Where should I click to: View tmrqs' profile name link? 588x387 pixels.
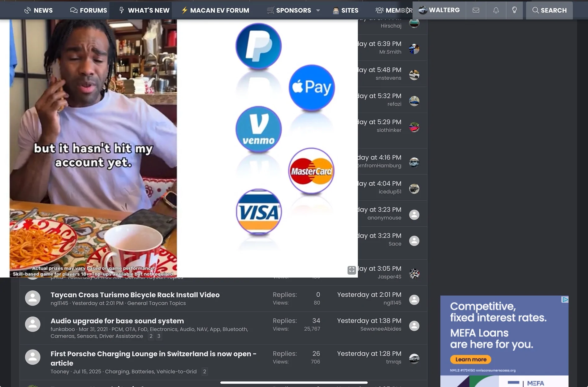(394, 362)
